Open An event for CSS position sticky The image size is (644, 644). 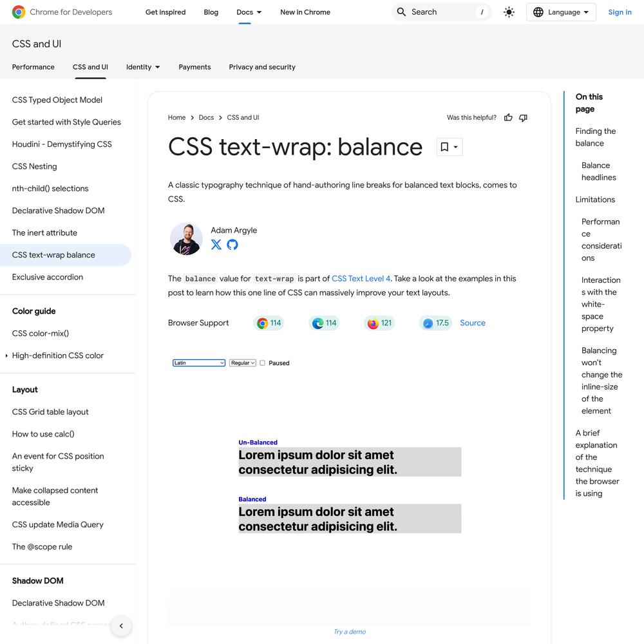coord(58,462)
